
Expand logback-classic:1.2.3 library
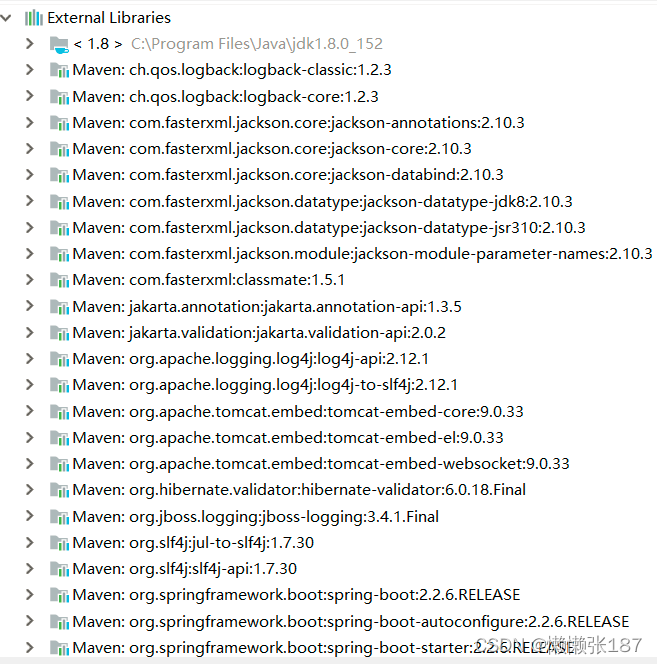point(30,69)
